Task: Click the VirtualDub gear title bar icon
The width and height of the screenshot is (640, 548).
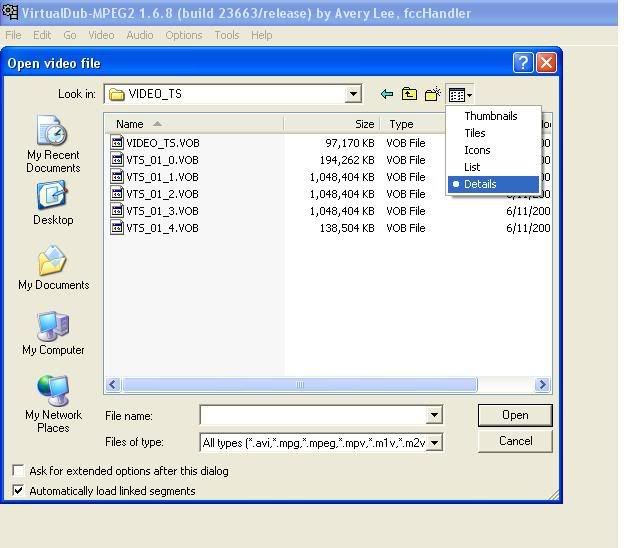Action: 10,12
